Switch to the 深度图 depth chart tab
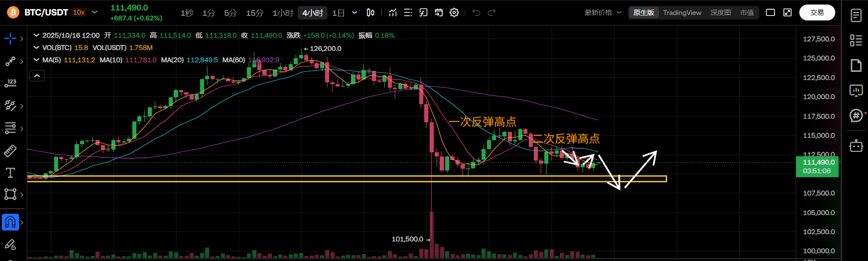The width and height of the screenshot is (868, 261). pos(721,13)
